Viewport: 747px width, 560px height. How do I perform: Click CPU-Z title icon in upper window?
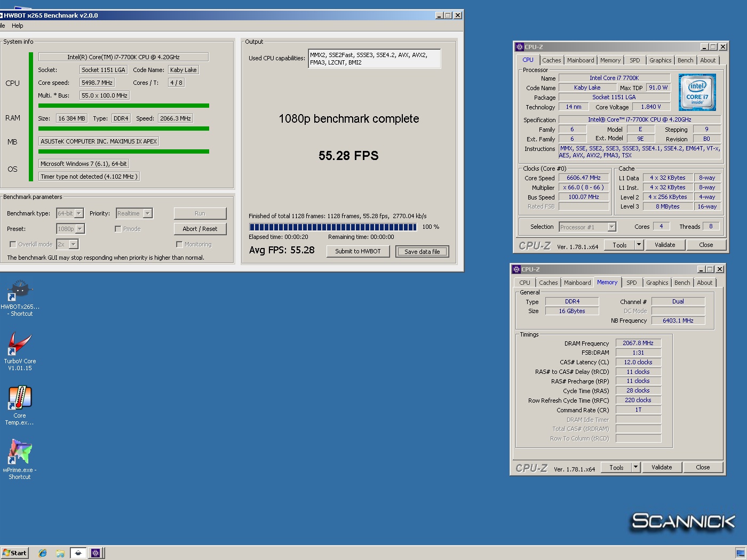(519, 47)
